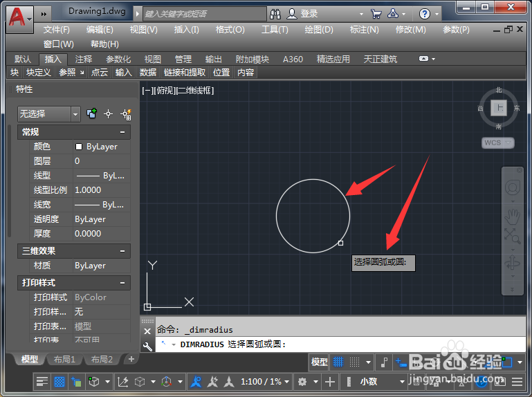Toggle 3D object snap cube icon
This screenshot has width=532, height=397.
pyautogui.click(x=94, y=382)
